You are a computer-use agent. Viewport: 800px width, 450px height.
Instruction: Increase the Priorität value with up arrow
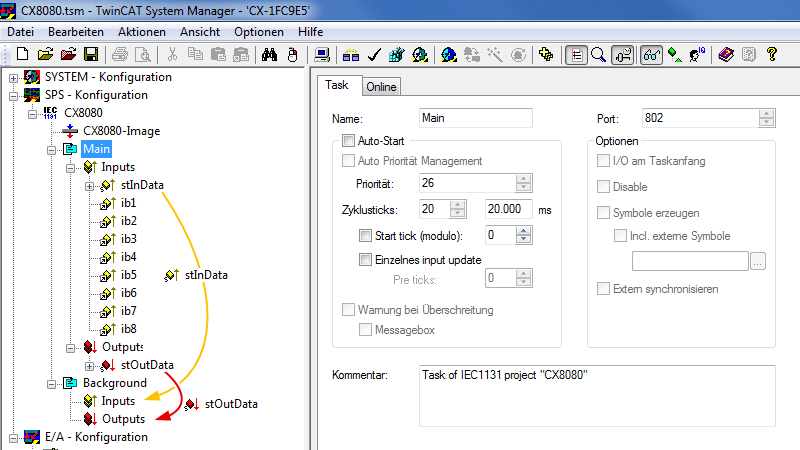pyautogui.click(x=523, y=179)
